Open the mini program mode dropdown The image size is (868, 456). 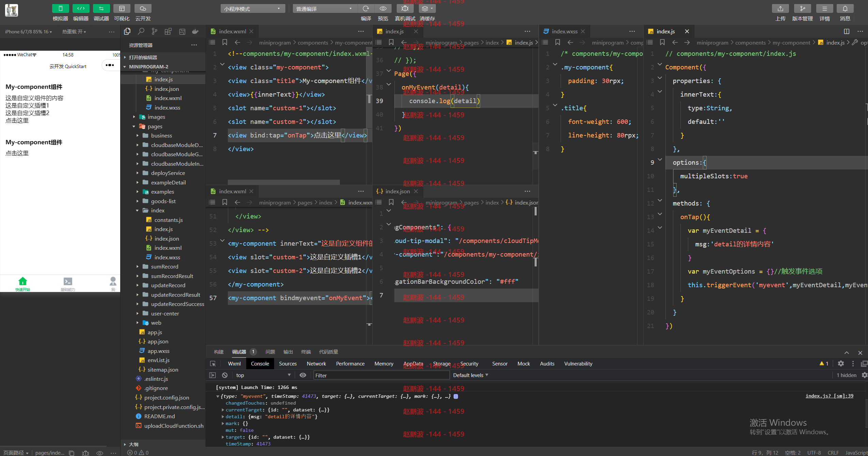(253, 9)
